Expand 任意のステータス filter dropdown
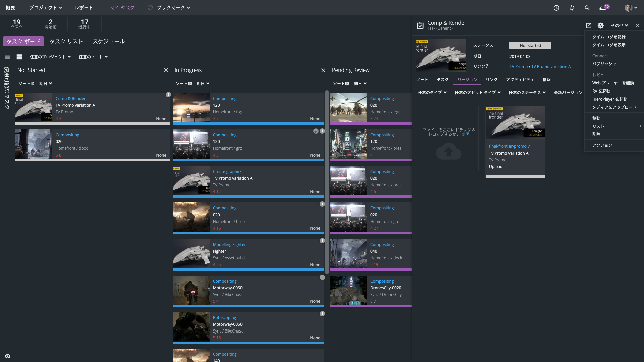This screenshot has height=362, width=644. pos(527,93)
